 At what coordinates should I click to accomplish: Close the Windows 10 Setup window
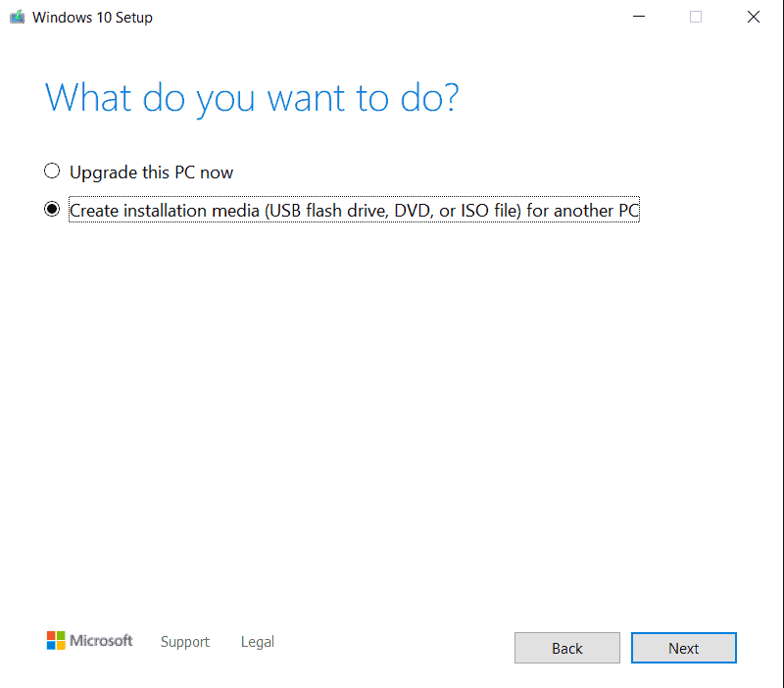point(753,17)
